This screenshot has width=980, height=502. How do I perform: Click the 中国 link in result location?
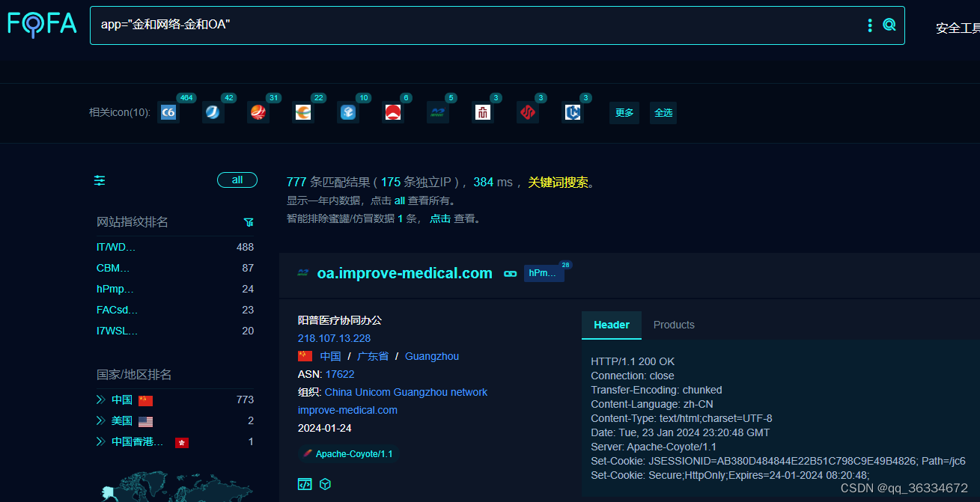tap(330, 356)
